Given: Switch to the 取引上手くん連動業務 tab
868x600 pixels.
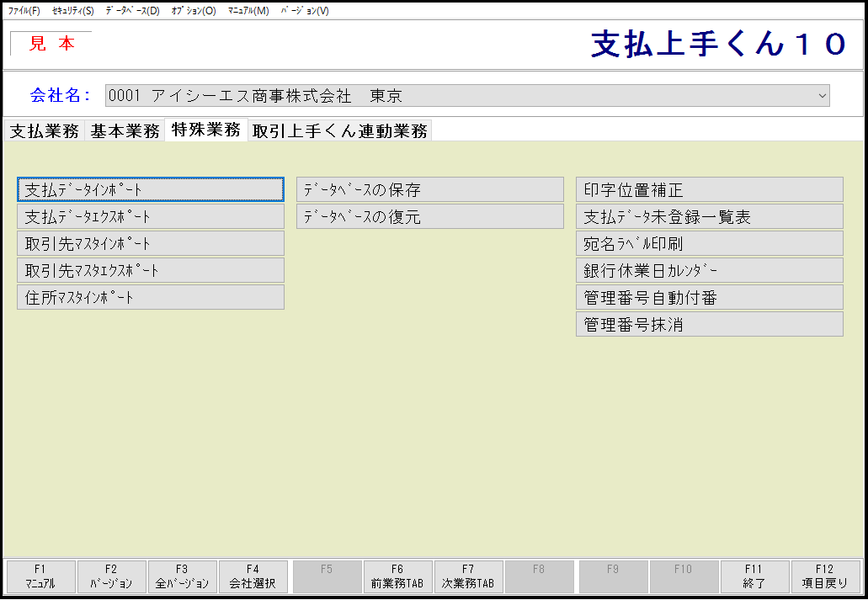Looking at the screenshot, I should coord(339,131).
